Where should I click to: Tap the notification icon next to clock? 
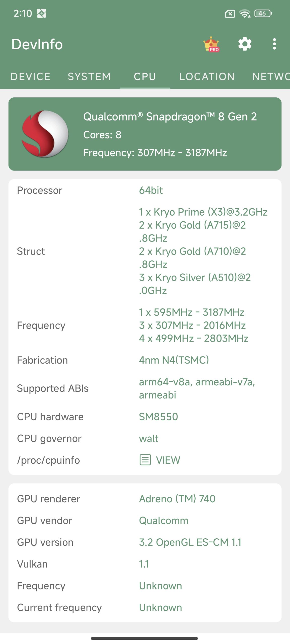(x=42, y=13)
